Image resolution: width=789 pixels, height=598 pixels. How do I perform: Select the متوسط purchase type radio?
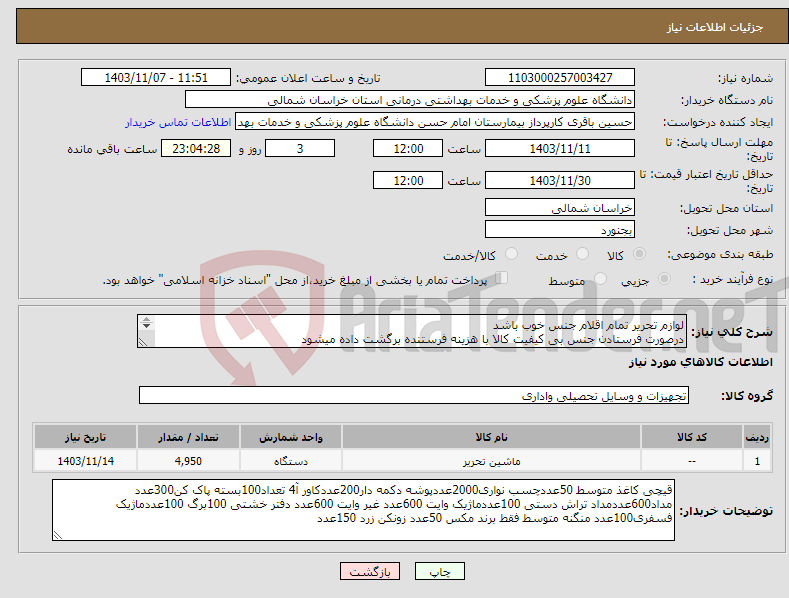600,279
